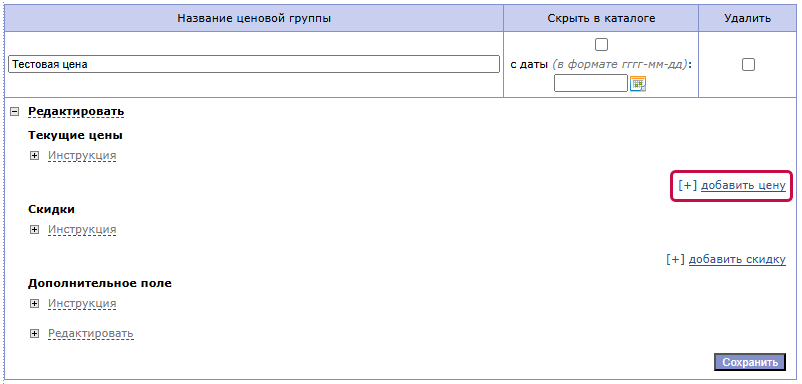Click Инструкция link under Дополнительное поле
Image resolution: width=802 pixels, height=384 pixels.
[x=82, y=303]
